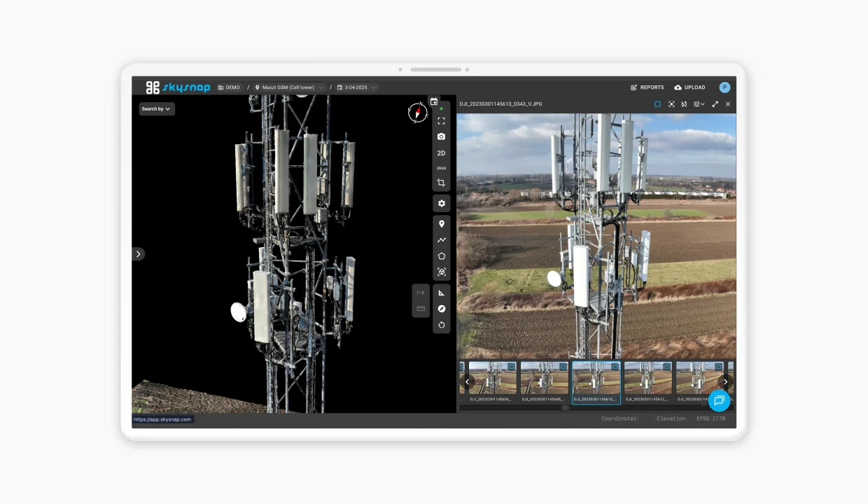Screen dimensions: 868x504
Task: Click the ruler scale icon
Action: pyautogui.click(x=421, y=309)
